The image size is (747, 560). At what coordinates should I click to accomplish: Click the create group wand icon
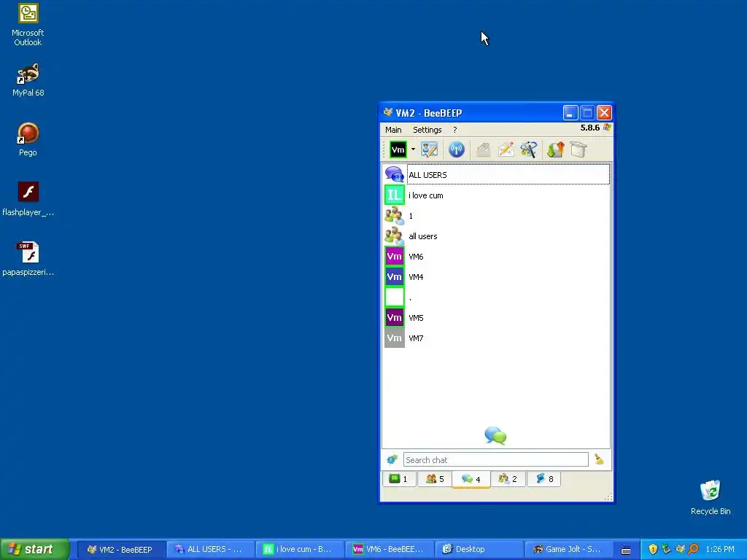pos(528,149)
